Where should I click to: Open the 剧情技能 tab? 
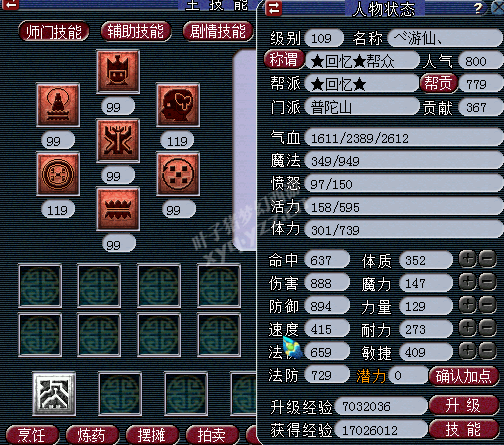tap(218, 32)
